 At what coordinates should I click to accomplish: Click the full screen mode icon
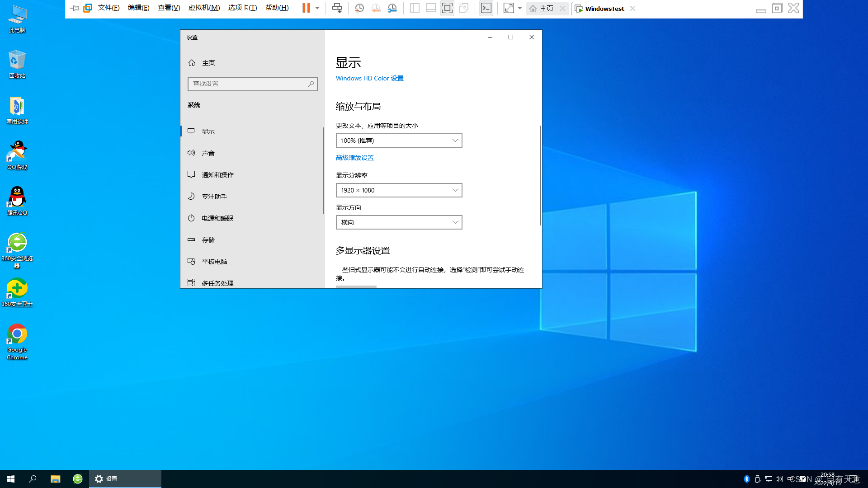point(447,8)
